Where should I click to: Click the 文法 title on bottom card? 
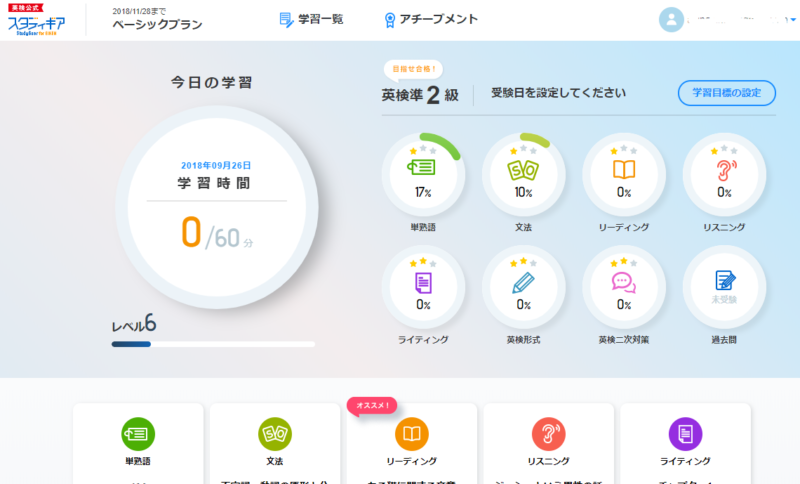[274, 461]
